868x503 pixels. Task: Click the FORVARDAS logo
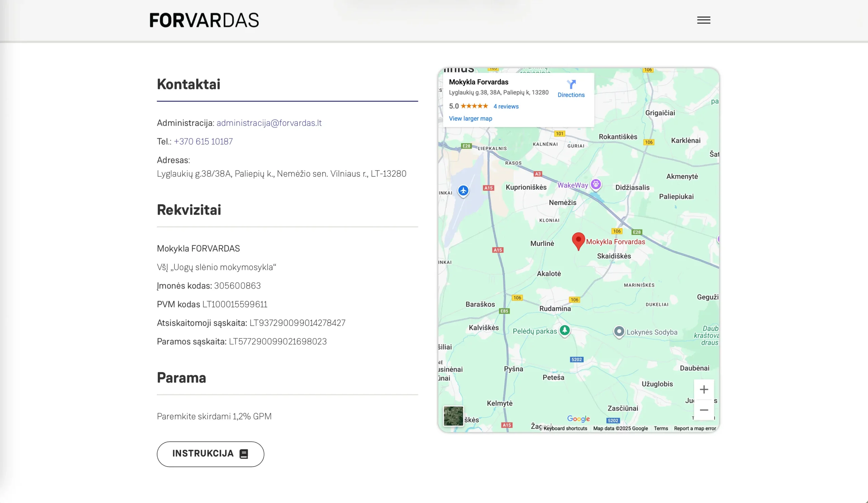click(x=204, y=20)
